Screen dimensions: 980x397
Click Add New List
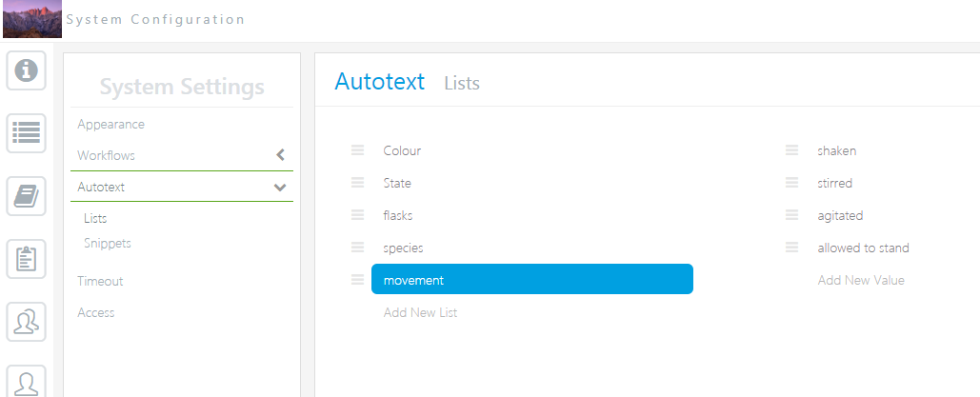(x=420, y=312)
